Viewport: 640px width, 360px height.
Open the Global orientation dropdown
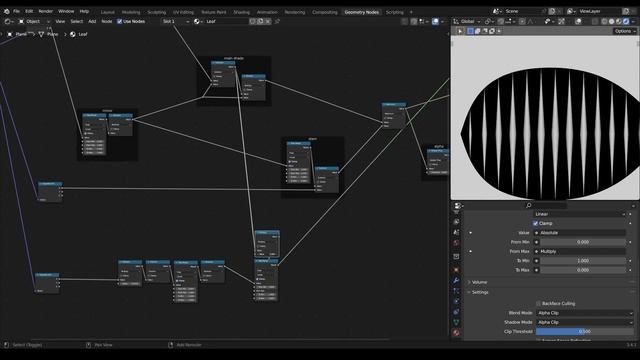[467, 21]
